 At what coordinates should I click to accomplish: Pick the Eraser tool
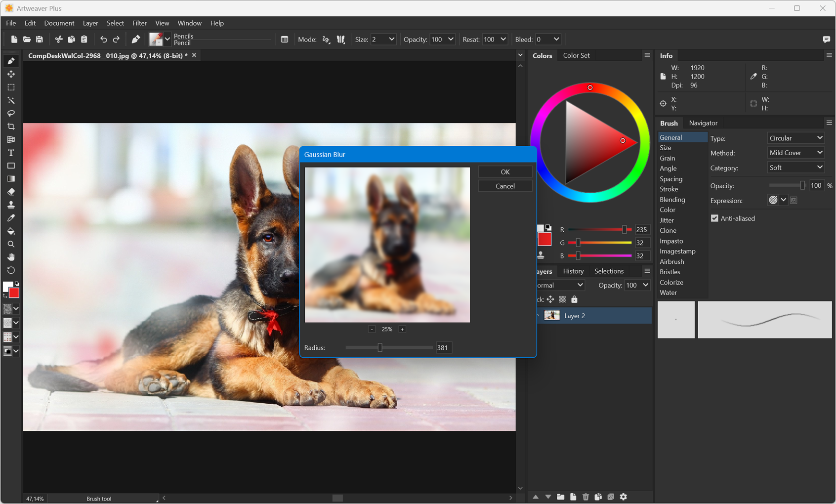11,192
